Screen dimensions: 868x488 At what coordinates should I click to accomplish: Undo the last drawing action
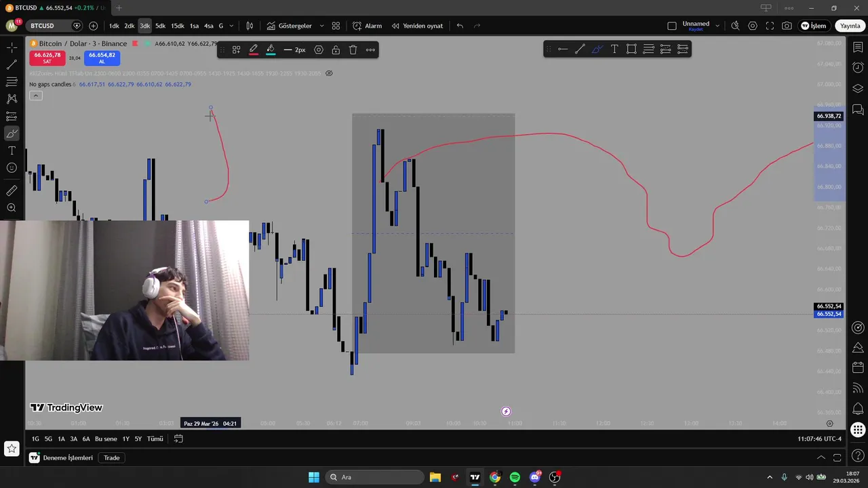click(460, 26)
